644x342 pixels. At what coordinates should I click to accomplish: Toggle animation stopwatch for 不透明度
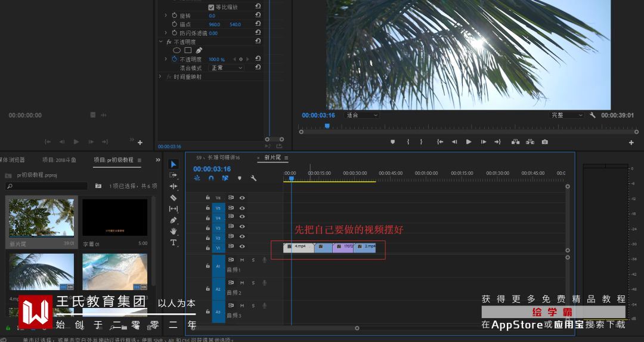(x=175, y=59)
